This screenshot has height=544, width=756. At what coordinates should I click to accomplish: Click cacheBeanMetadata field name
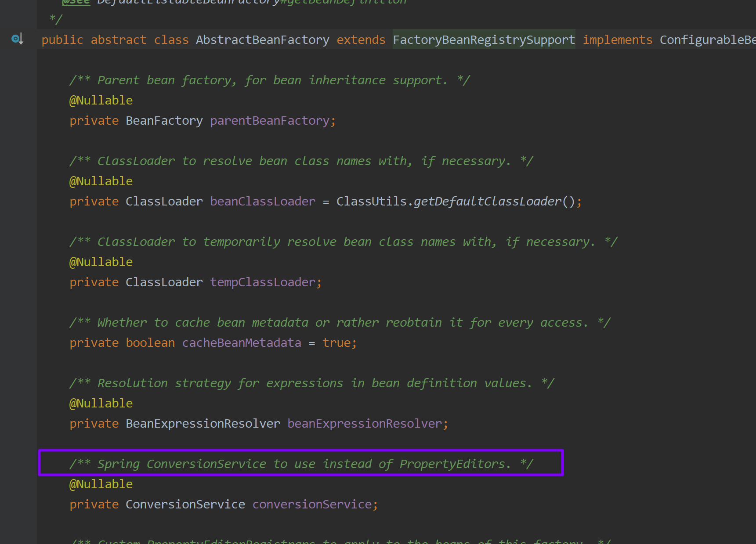point(242,343)
